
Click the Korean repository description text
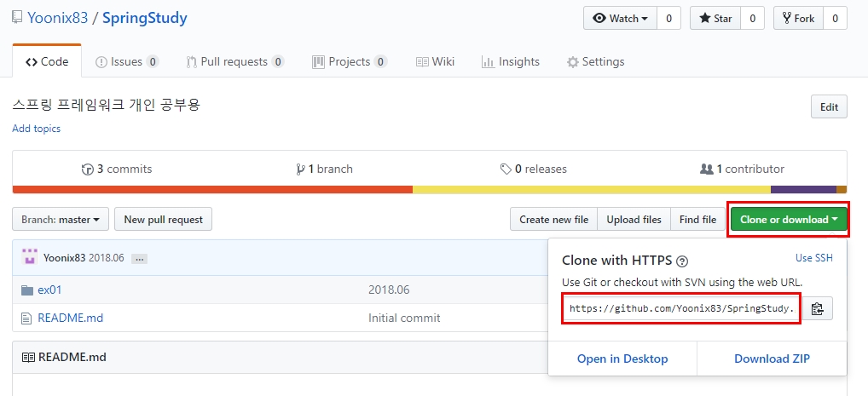click(106, 105)
